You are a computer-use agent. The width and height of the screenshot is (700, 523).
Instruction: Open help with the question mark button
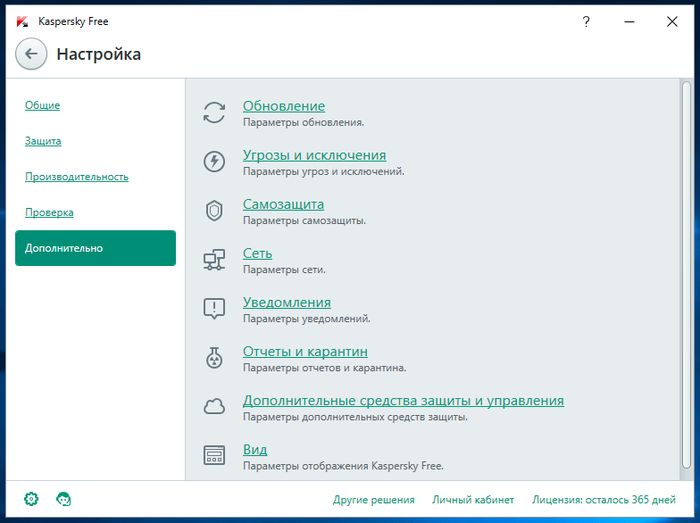tap(585, 20)
